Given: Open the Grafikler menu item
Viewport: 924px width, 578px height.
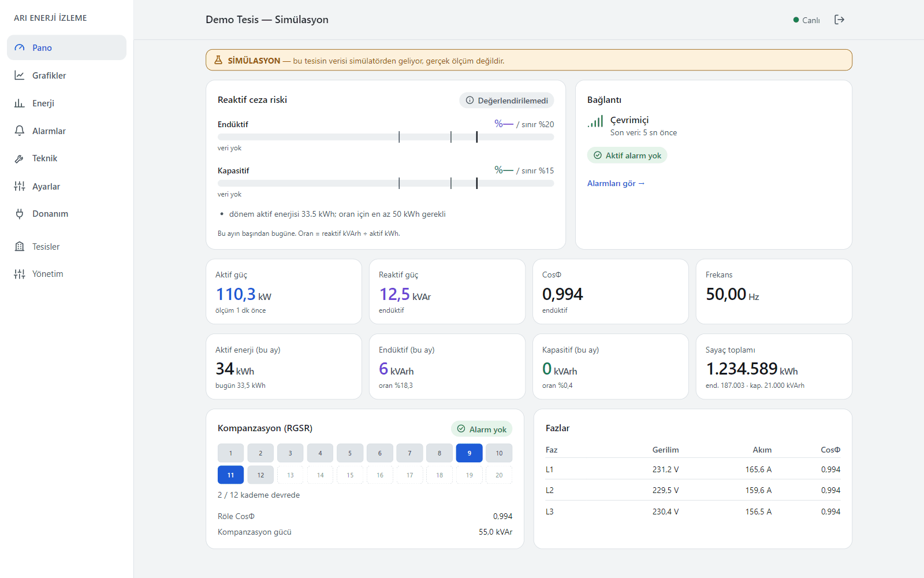Looking at the screenshot, I should click(67, 76).
